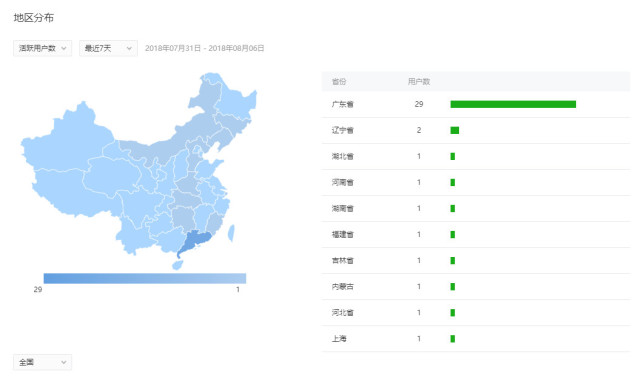Select Guangdong province on the map
641x377 pixels.
tap(195, 242)
